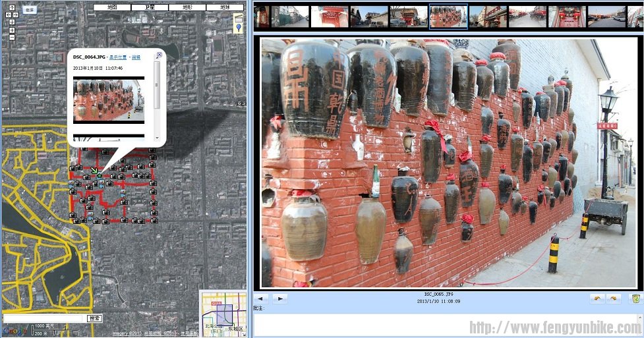
Task: Rotate the photo counterclockwise
Action: pyautogui.click(x=597, y=298)
